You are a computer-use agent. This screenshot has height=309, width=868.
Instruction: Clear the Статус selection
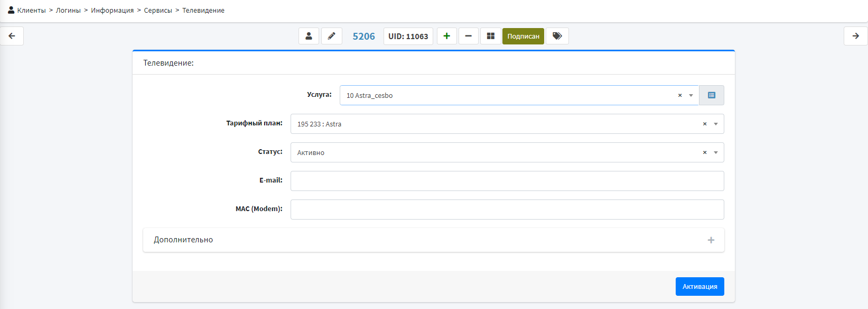pyautogui.click(x=704, y=153)
